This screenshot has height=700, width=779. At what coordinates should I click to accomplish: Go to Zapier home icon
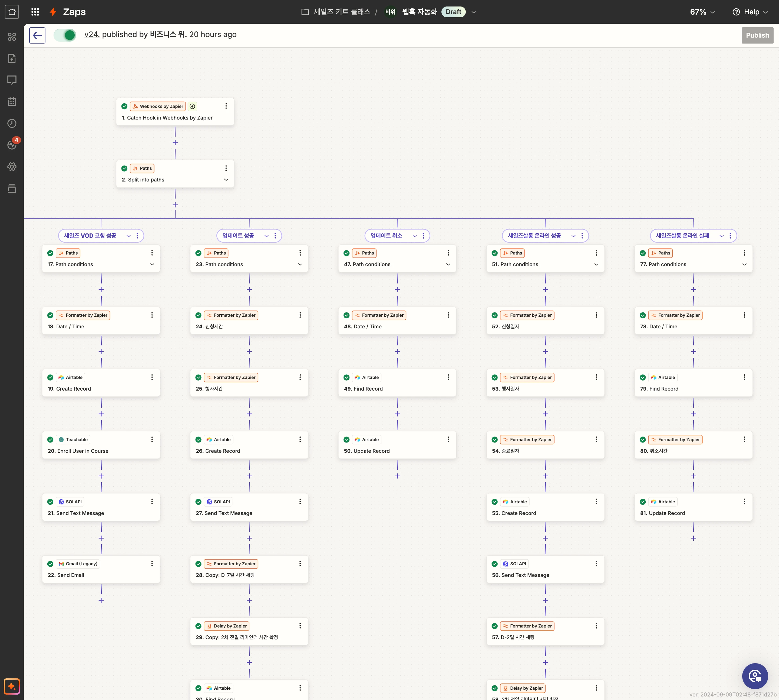12,12
